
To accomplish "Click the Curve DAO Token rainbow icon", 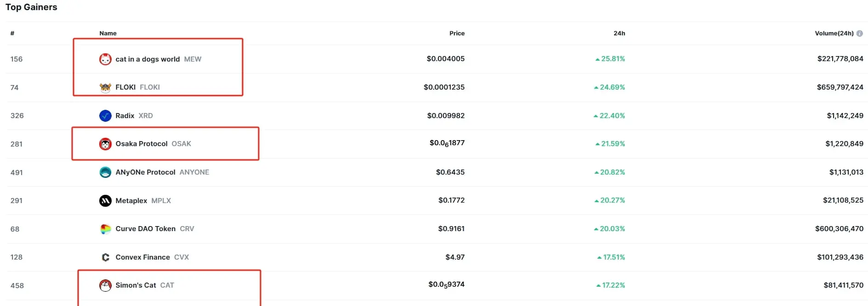I will tap(105, 229).
